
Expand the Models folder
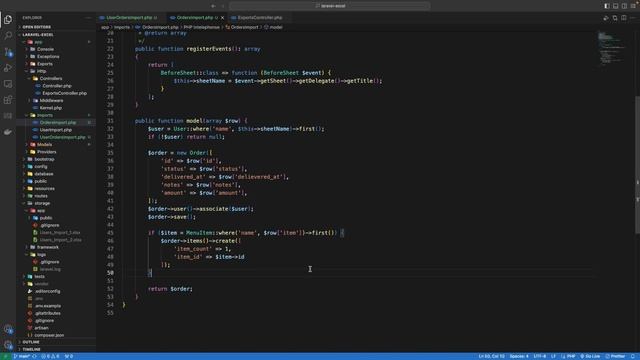tap(44, 144)
